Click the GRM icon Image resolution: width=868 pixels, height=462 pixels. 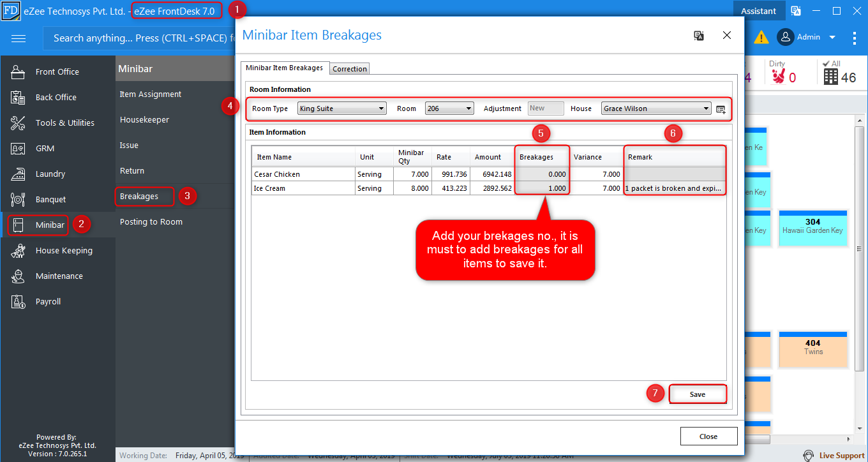[18, 149]
